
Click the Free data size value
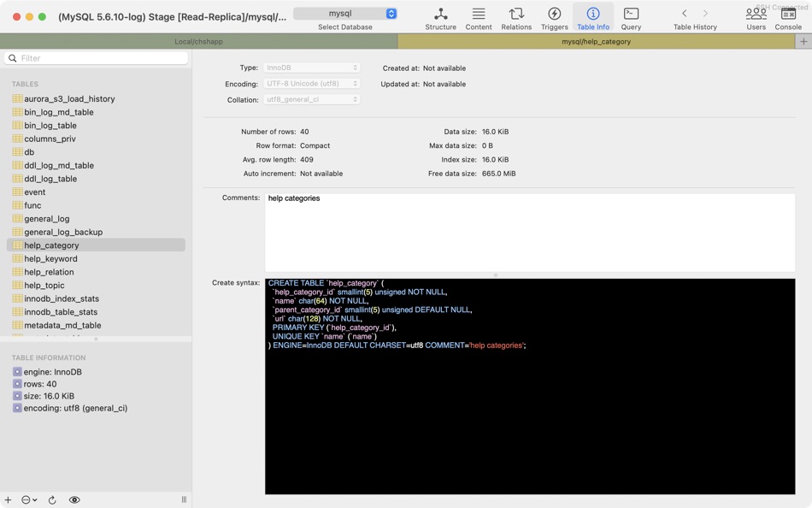[498, 174]
